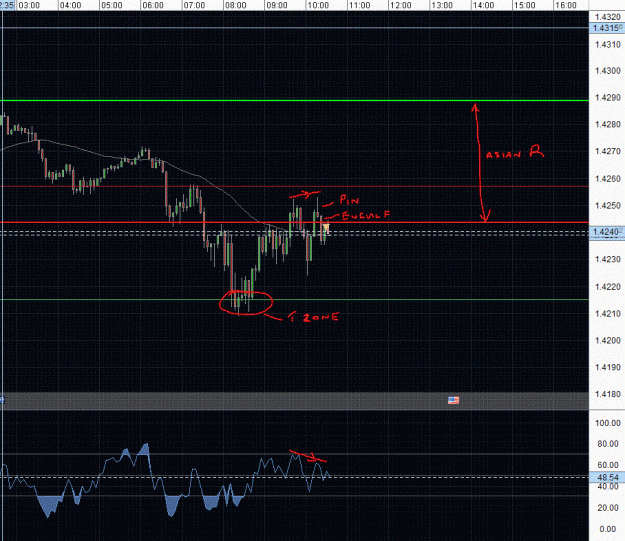Click the 1.4250 price scale label
This screenshot has width=625, height=541.
point(608,205)
